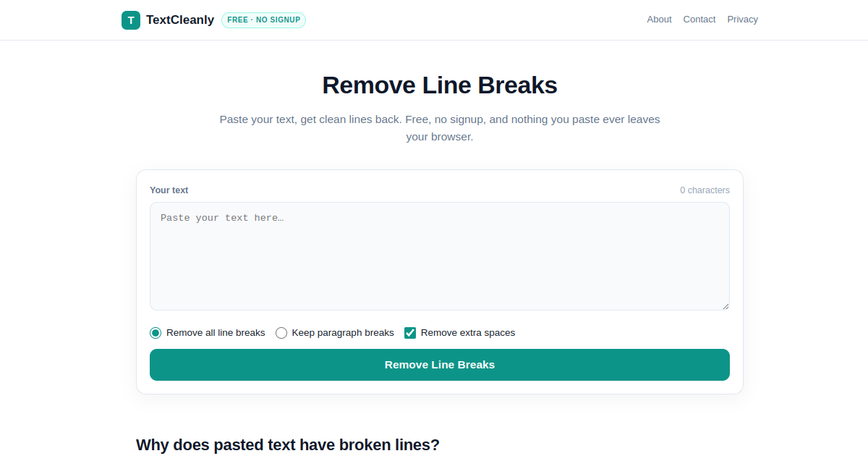Click the textarea resize handle corner
The height and width of the screenshot is (456, 868).
coord(725,305)
